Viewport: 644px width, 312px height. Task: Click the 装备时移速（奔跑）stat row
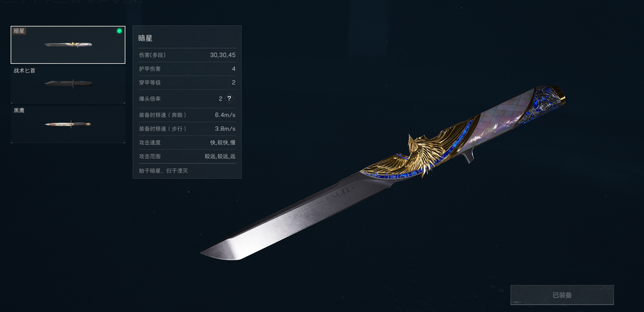tap(187, 115)
